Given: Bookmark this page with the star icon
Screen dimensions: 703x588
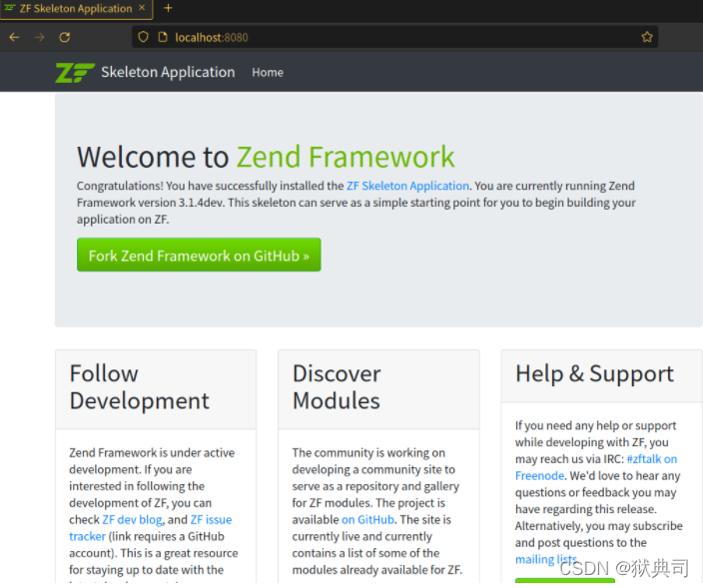Looking at the screenshot, I should tap(646, 37).
